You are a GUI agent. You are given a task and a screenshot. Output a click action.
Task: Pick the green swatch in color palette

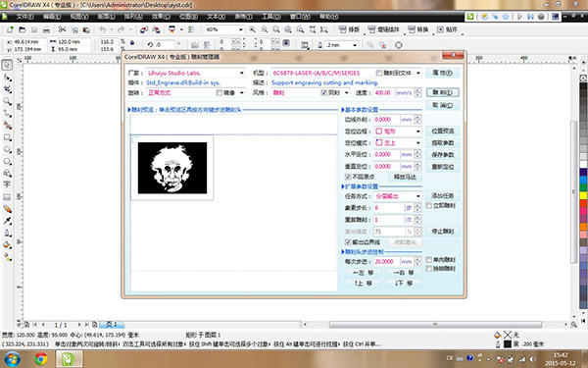click(x=583, y=187)
